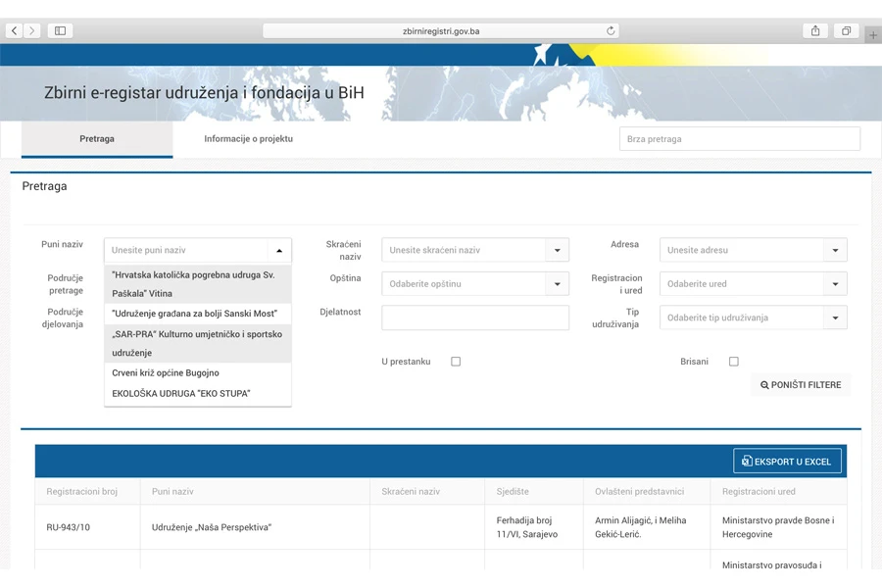Reload the page with the refresh icon

[611, 31]
